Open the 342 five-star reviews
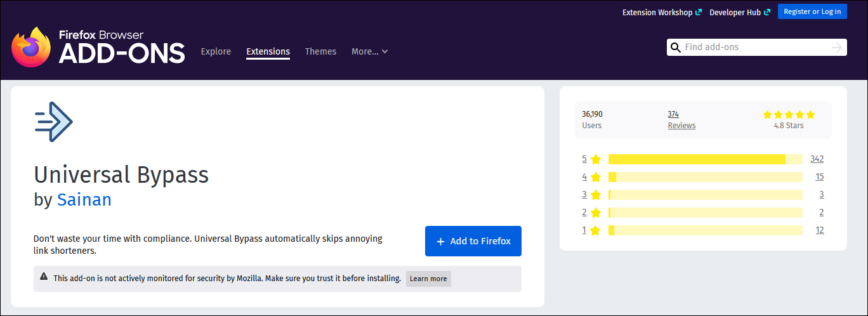The width and height of the screenshot is (868, 316). click(817, 159)
